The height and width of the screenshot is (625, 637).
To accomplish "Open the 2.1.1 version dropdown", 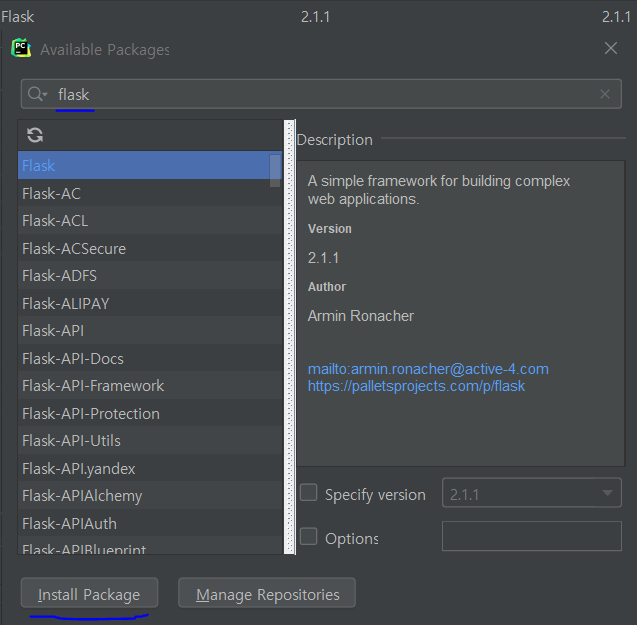I will (531, 493).
